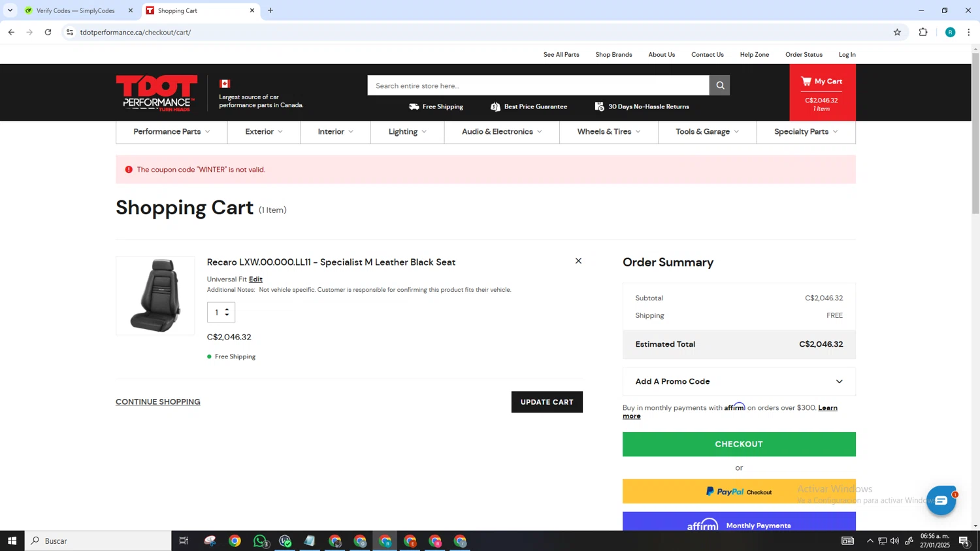Image resolution: width=980 pixels, height=551 pixels.
Task: Decrease seat quantity with down arrow
Action: pos(227,316)
